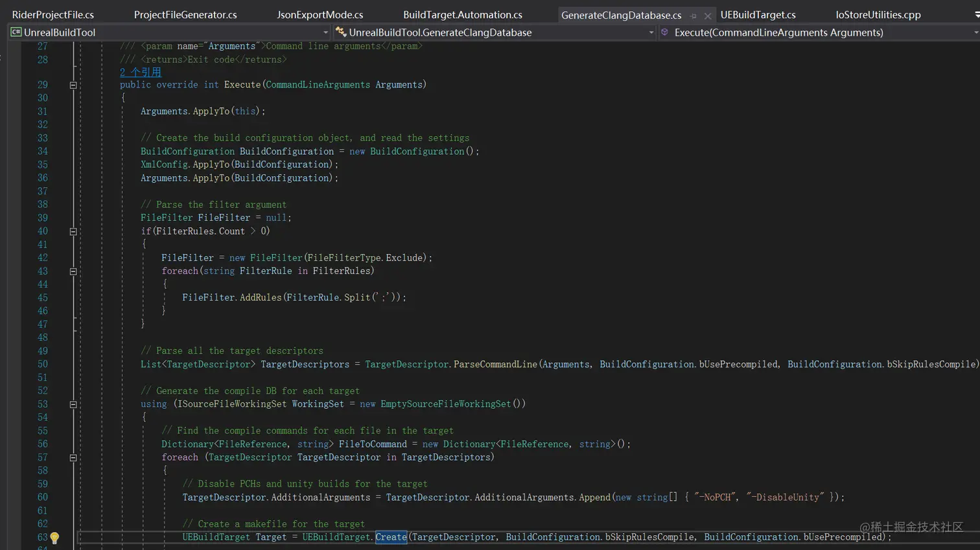Click the "override" keyword
This screenshot has height=550, width=980.
click(177, 85)
